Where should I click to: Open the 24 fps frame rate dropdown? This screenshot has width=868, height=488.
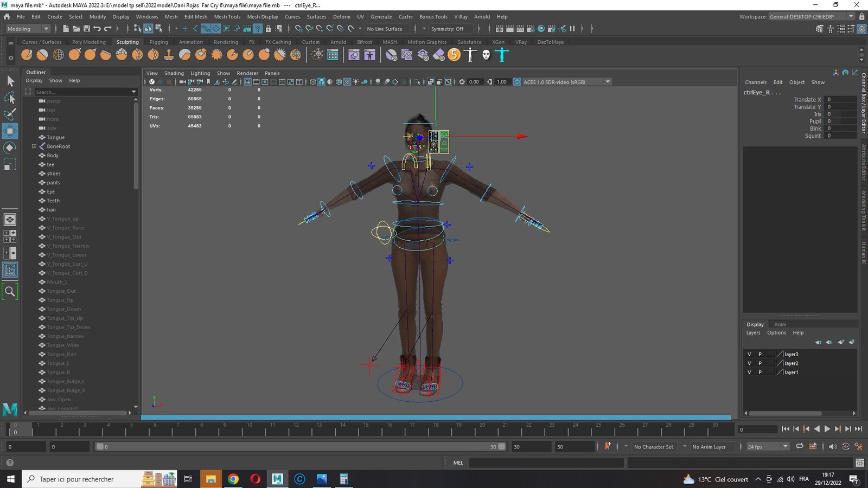pyautogui.click(x=768, y=447)
